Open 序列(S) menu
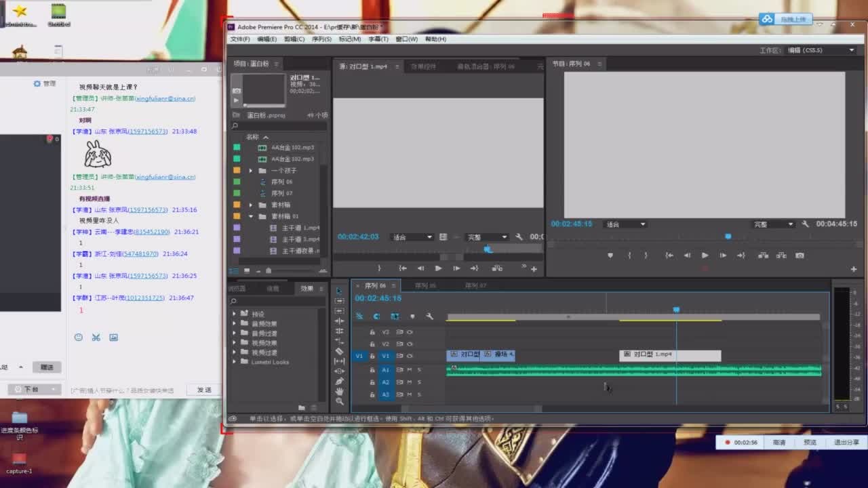Viewport: 868px width, 488px height. tap(322, 39)
